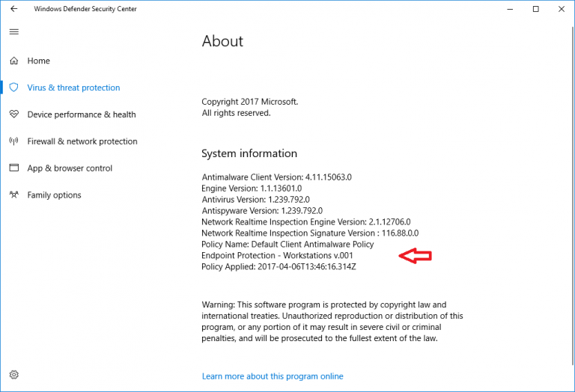
Task: Open Device performance & health label
Action: [x=82, y=114]
